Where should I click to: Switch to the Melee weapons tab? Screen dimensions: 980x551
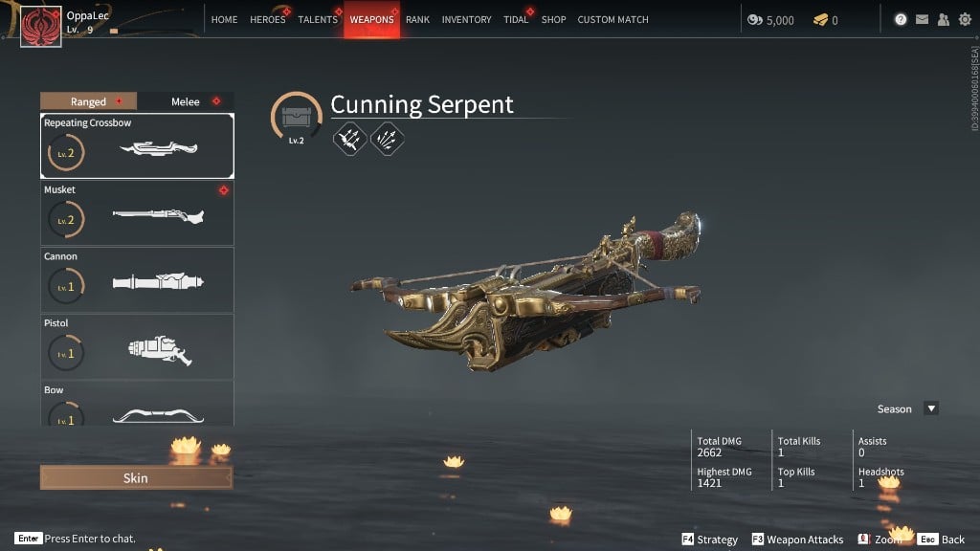pos(186,101)
